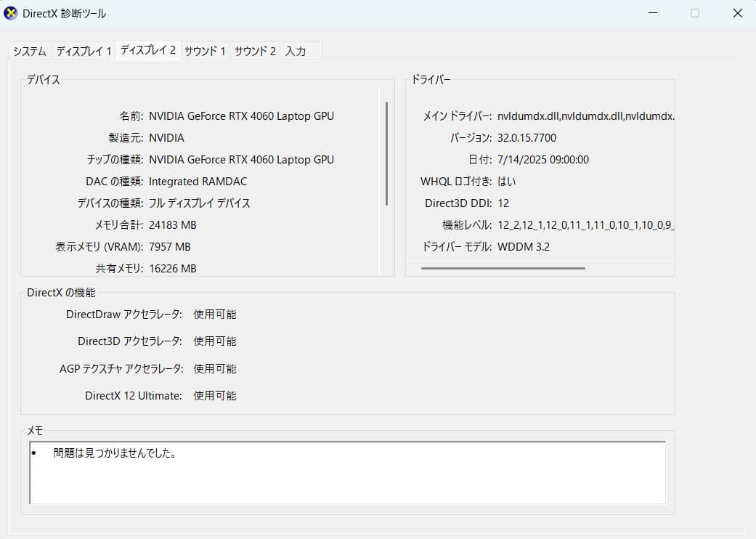Click inside the メモ notes area
This screenshot has height=539, width=756.
click(347, 472)
